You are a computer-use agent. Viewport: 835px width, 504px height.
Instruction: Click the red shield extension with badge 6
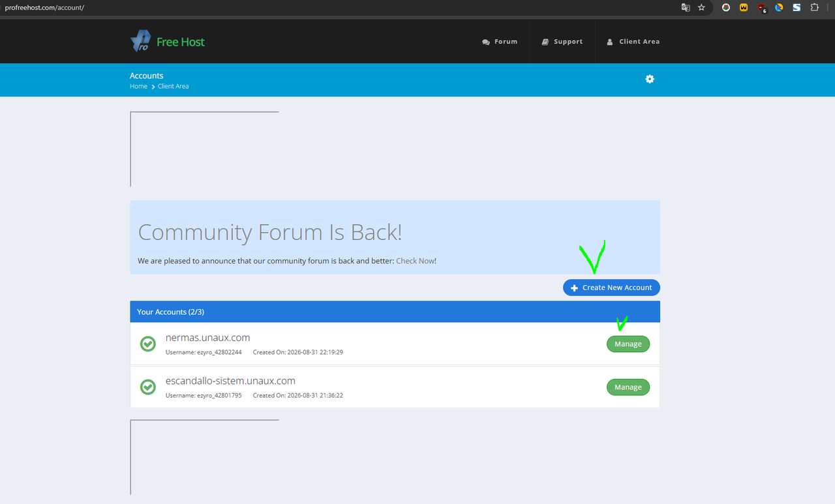[x=761, y=8]
